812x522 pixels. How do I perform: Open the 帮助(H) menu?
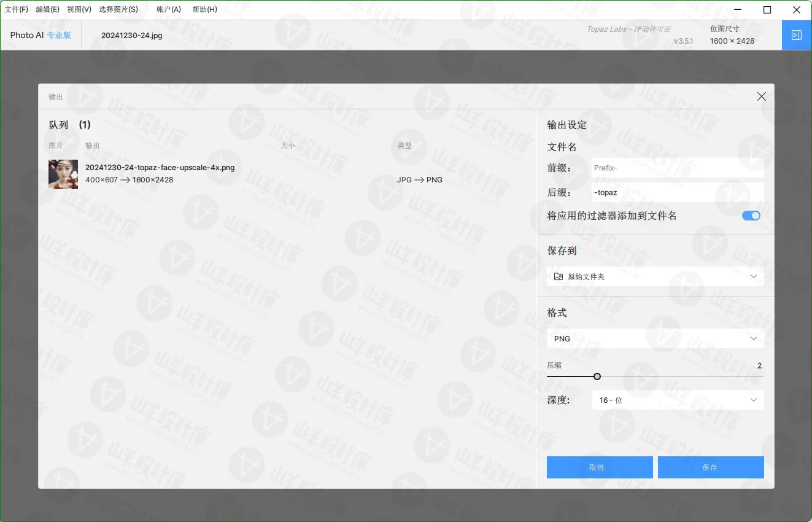coord(204,10)
